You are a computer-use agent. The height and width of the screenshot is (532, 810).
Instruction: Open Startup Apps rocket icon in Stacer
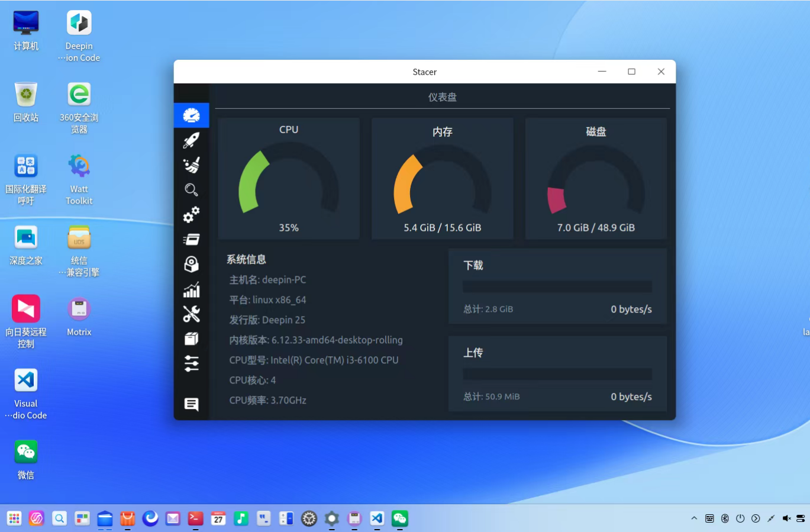191,140
